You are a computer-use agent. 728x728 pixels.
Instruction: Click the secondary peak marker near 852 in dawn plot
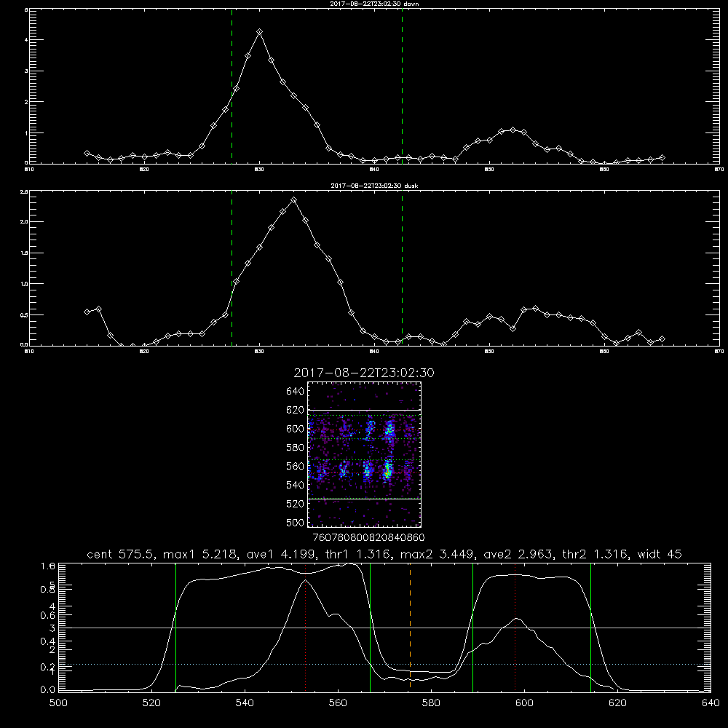click(x=513, y=130)
